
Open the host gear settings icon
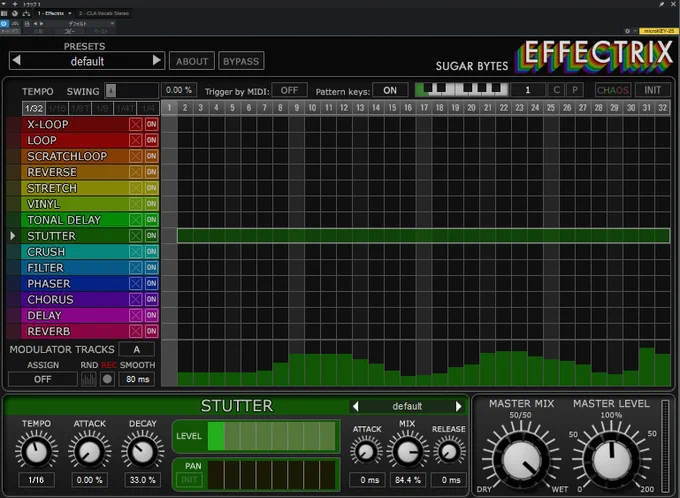tap(627, 31)
